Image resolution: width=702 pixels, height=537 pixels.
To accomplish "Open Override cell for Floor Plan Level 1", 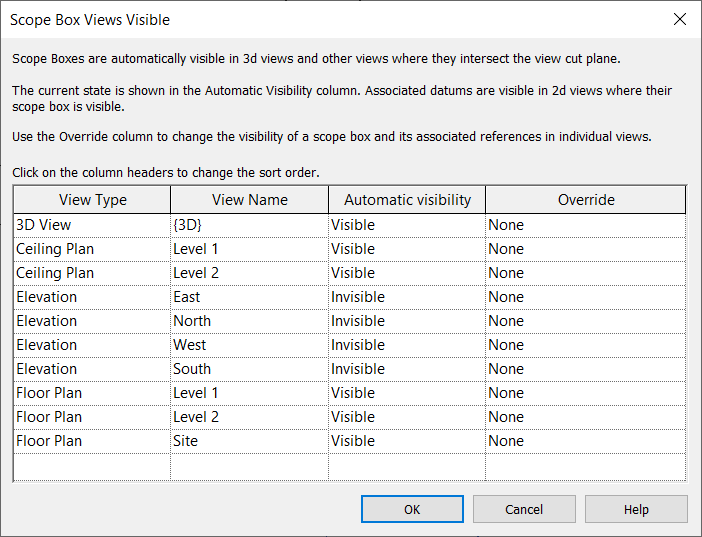I will (x=586, y=393).
